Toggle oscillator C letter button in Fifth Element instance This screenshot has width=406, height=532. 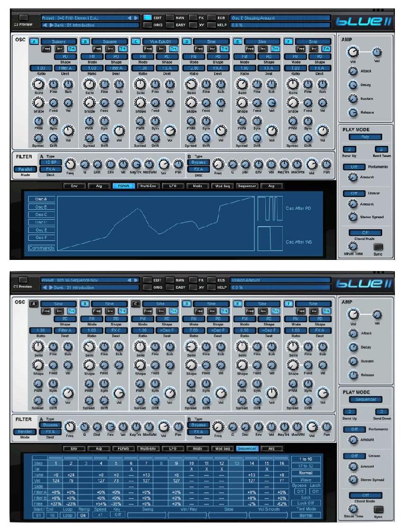click(136, 41)
